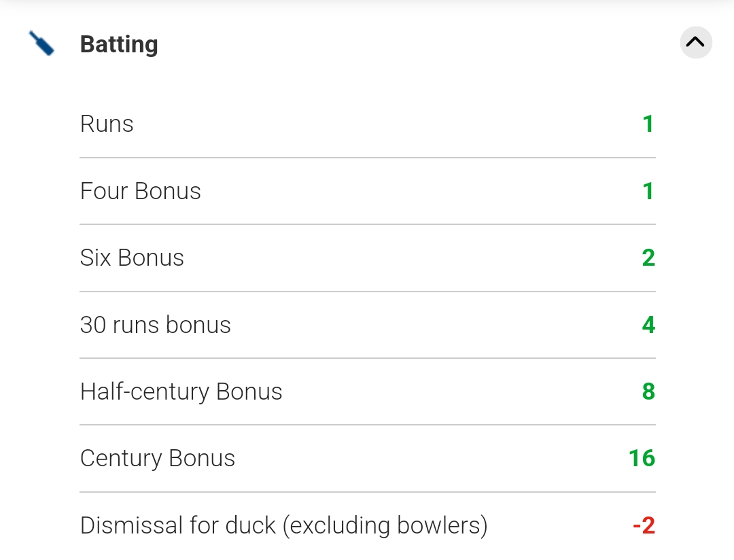
Task: Click the divider under Century Bonus row
Action: tap(367, 492)
